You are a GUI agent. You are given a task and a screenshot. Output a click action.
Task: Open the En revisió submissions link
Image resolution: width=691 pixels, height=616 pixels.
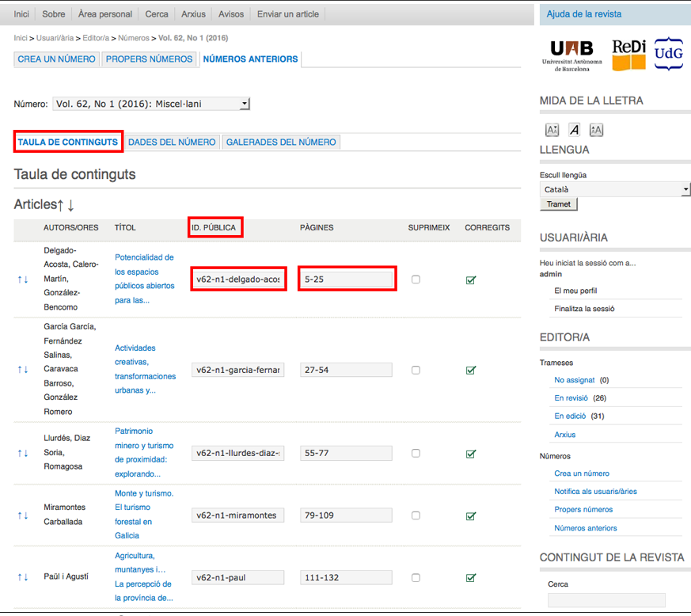click(570, 398)
